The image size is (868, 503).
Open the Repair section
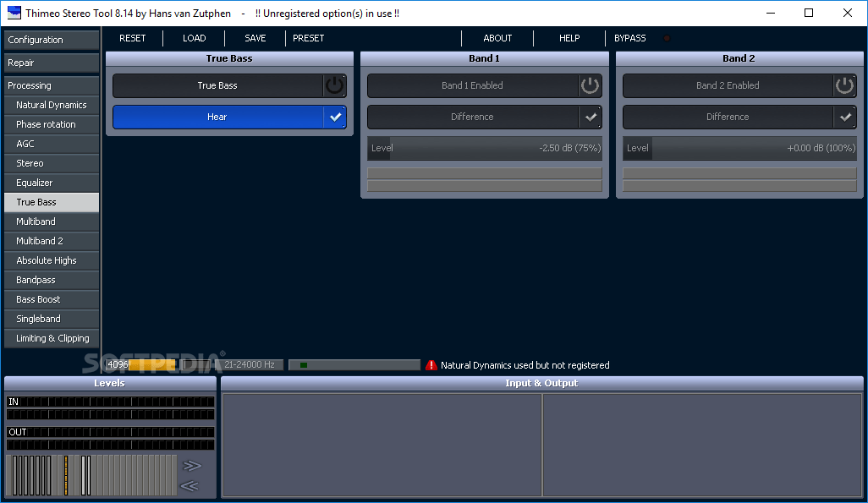pos(52,63)
